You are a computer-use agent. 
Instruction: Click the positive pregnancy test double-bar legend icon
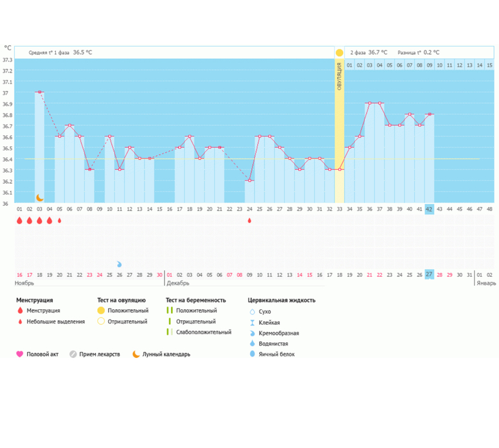pos(169,311)
